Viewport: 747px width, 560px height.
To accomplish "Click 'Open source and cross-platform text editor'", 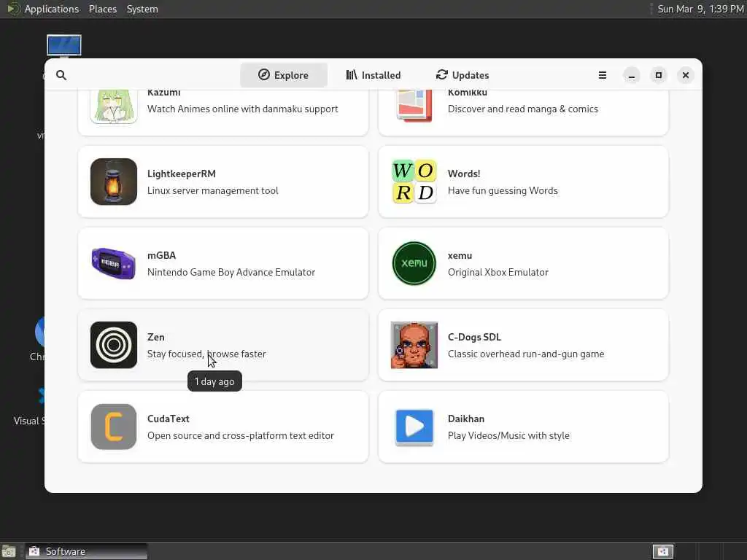I will 241,436.
